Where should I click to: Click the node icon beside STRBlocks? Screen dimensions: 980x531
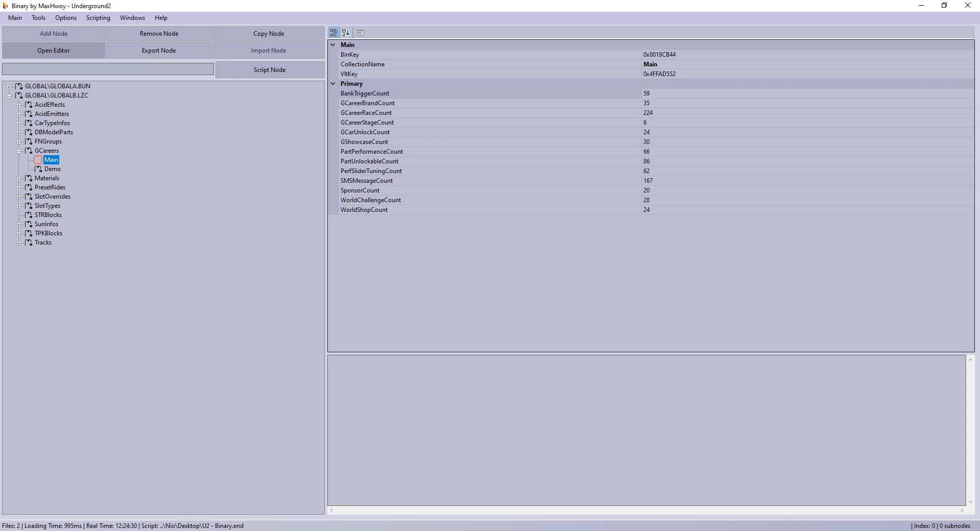pos(29,215)
